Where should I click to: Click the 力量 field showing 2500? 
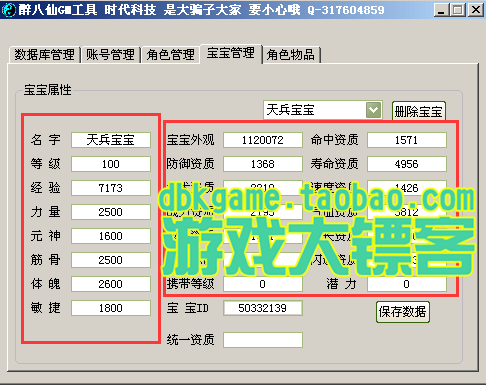(x=111, y=212)
